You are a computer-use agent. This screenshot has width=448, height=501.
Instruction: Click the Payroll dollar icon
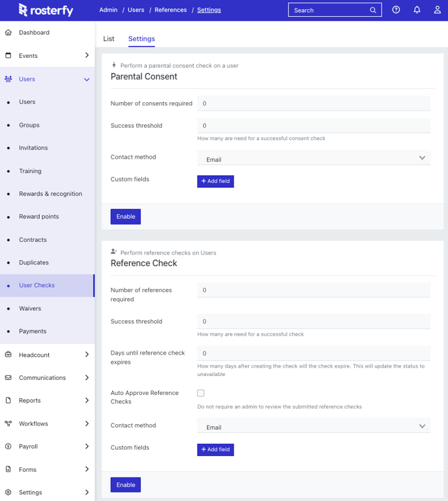coord(8,446)
